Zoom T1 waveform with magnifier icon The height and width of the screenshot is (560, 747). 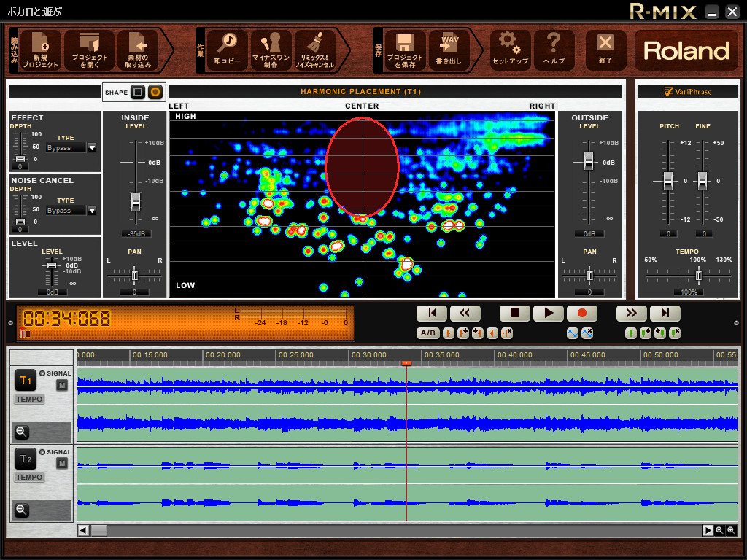(21, 432)
